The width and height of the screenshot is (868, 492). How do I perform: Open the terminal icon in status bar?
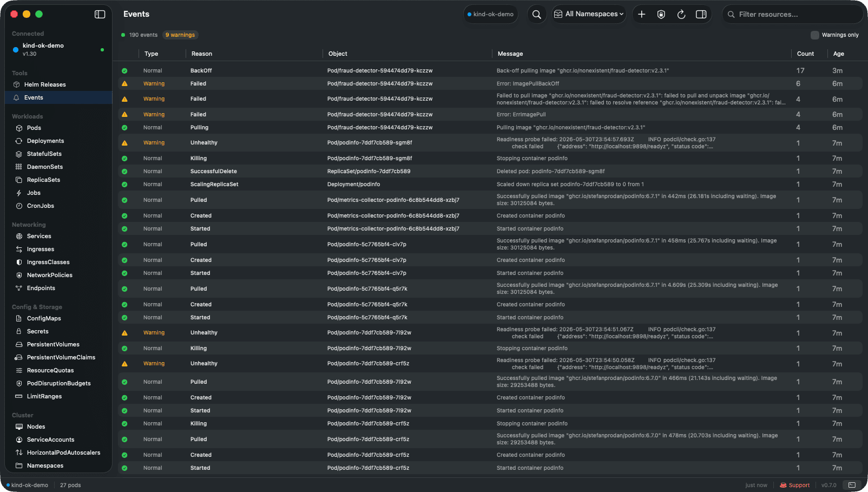pyautogui.click(x=852, y=485)
